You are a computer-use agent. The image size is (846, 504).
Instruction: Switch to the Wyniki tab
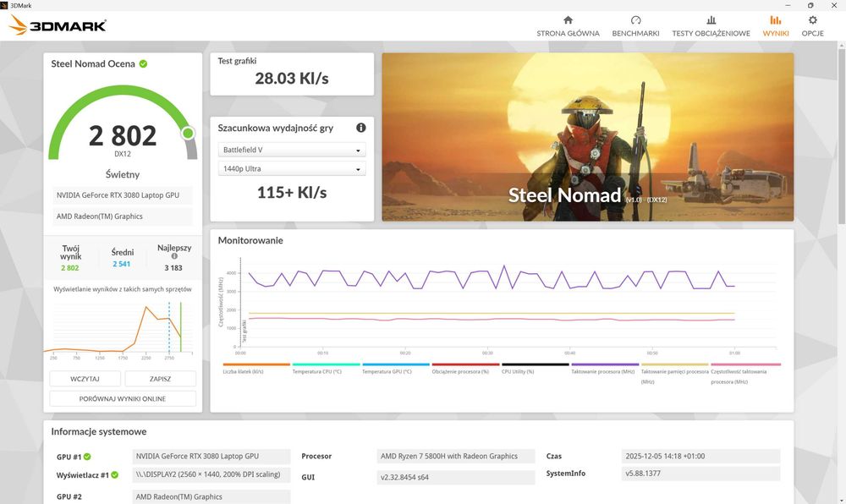pos(775,25)
